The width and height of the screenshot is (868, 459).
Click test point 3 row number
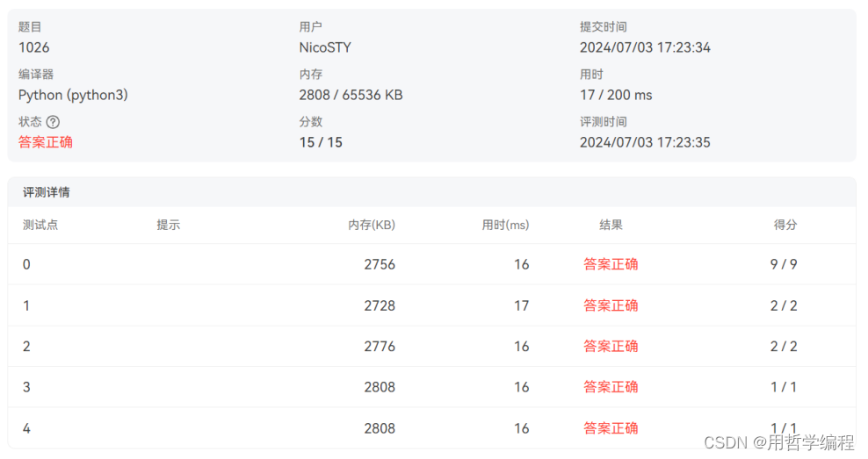26,387
